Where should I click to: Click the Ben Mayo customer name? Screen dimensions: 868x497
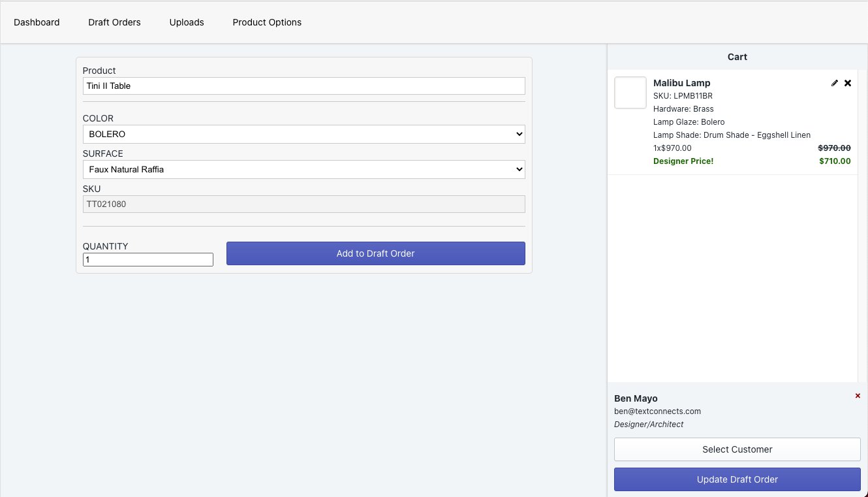pyautogui.click(x=636, y=398)
